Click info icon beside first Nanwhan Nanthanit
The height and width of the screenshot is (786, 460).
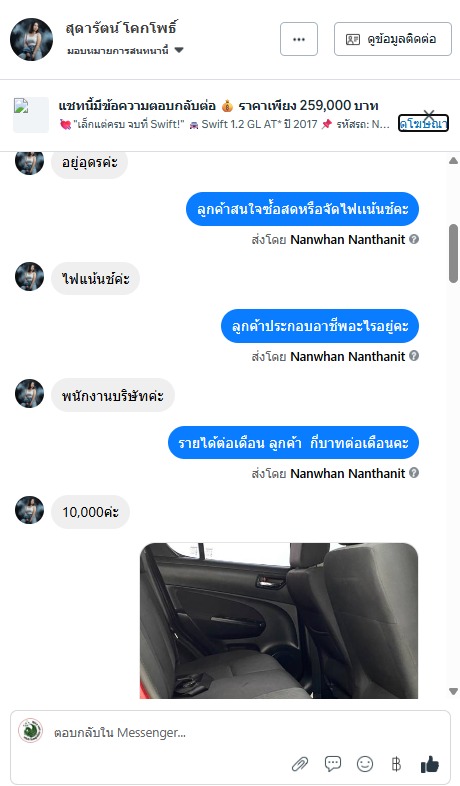414,239
